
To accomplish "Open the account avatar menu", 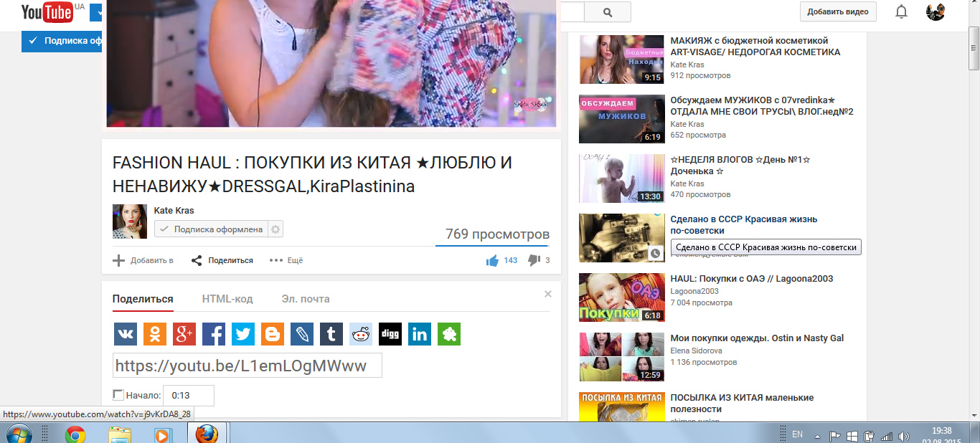I will [x=936, y=11].
